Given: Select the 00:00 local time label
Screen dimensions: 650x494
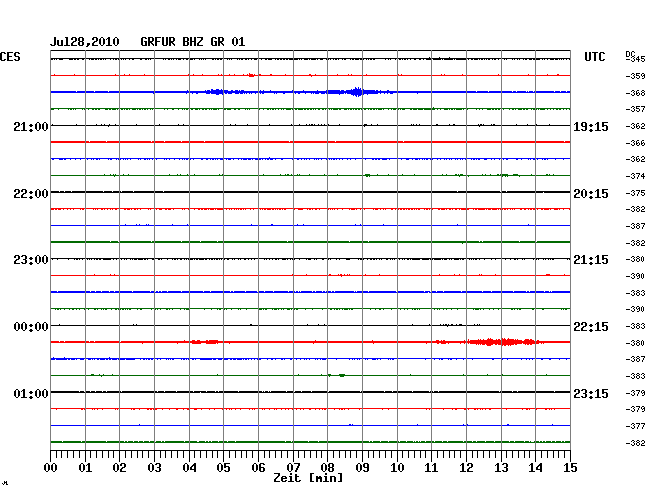Looking at the screenshot, I should pos(31,327).
